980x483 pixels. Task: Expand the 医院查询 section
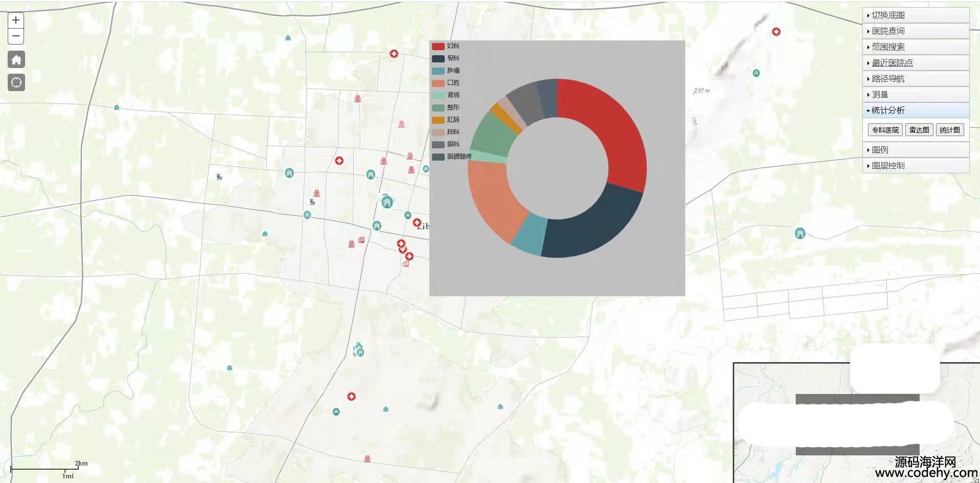point(888,31)
